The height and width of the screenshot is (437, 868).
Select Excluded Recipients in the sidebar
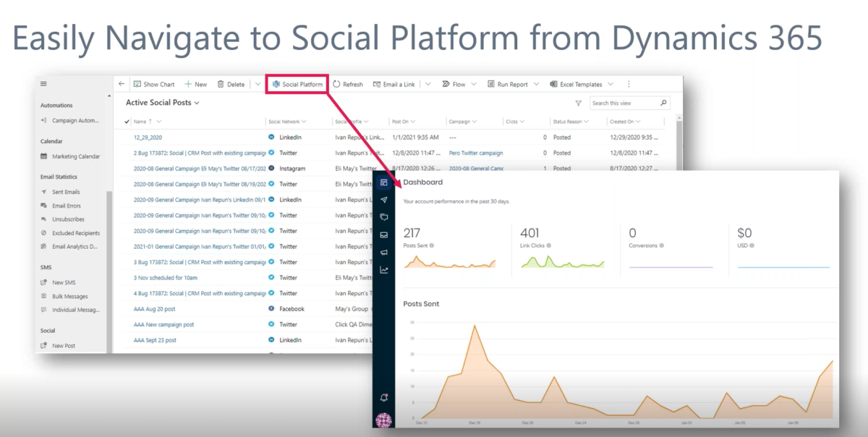click(71, 233)
